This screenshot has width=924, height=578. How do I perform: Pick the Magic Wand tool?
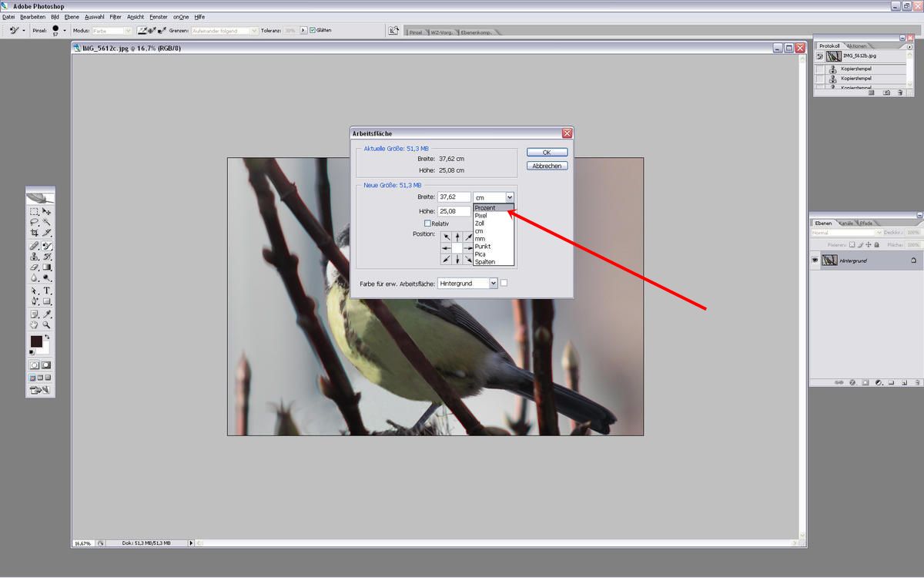47,222
